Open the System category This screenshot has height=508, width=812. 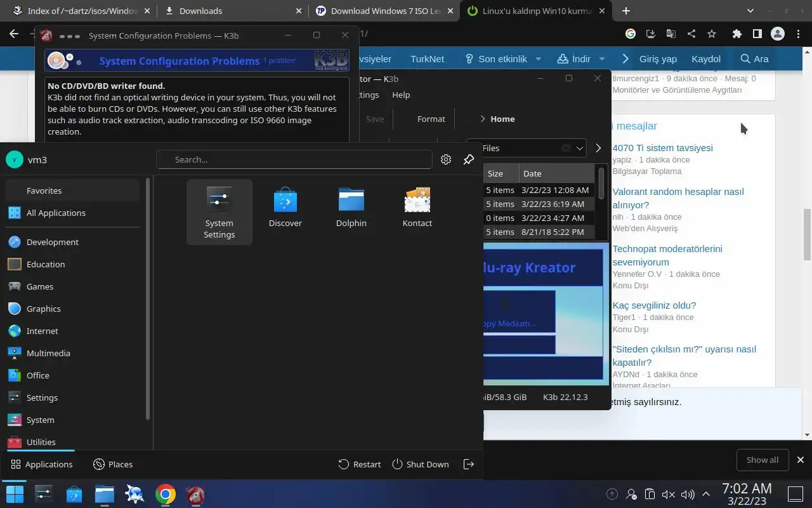(x=72, y=420)
